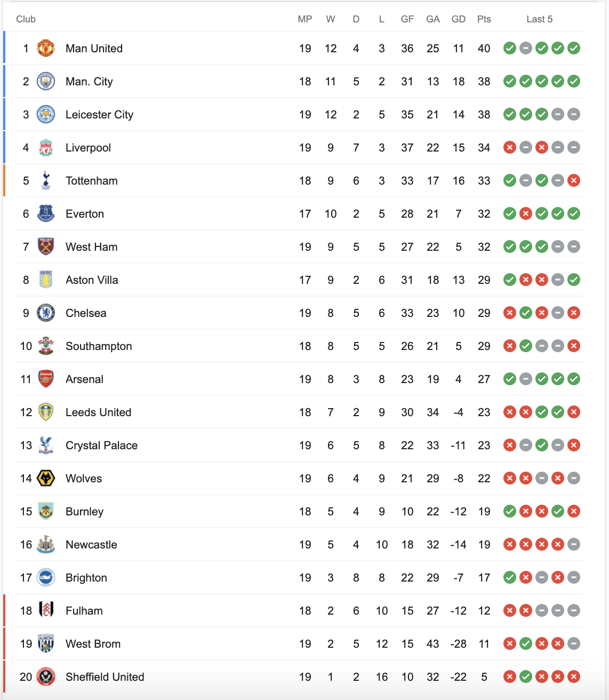
Task: Click the Last 5 column header
Action: [539, 19]
